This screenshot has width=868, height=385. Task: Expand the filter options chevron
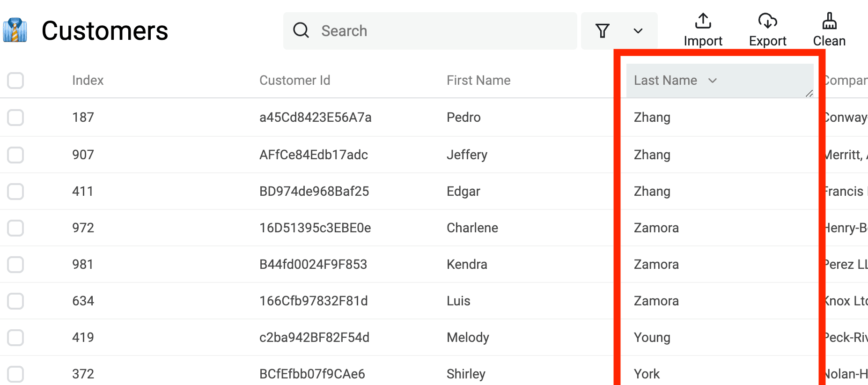638,31
